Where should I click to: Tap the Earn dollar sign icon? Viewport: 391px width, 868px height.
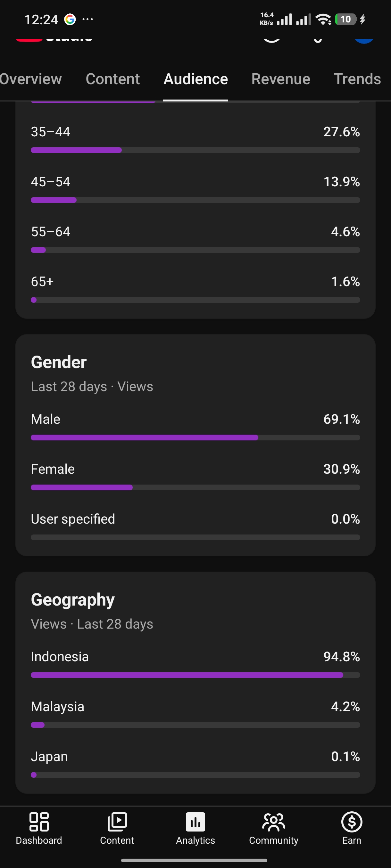(352, 822)
